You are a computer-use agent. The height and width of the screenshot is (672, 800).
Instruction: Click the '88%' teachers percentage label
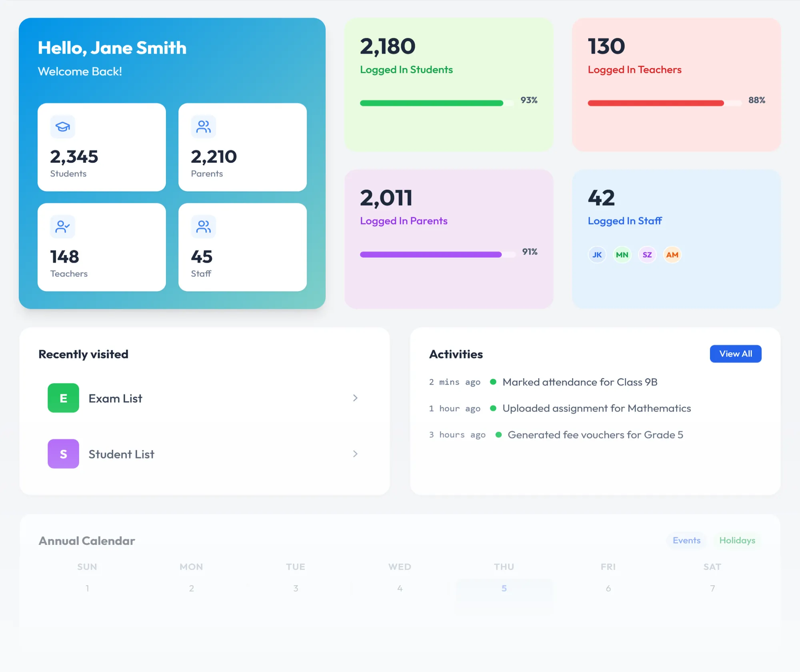click(x=757, y=100)
